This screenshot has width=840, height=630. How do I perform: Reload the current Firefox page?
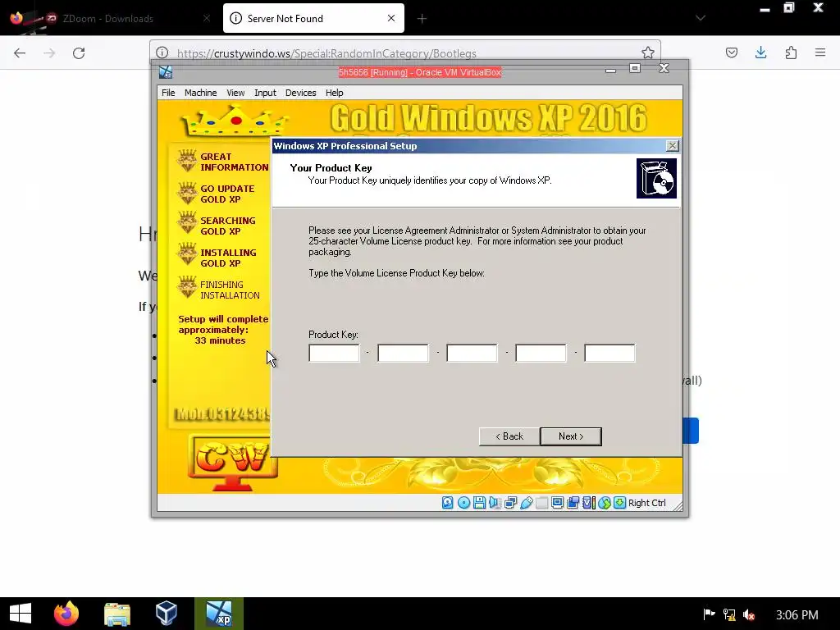(79, 53)
